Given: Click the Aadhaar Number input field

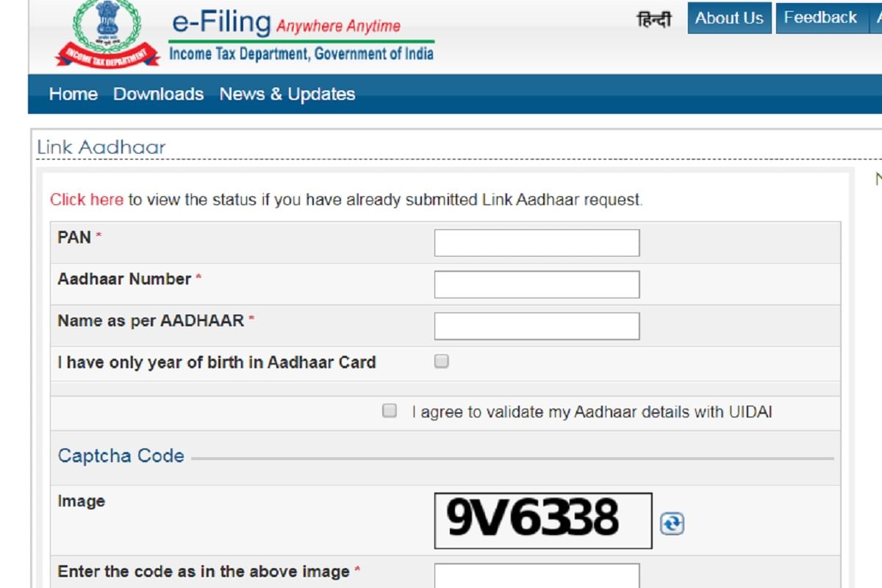Looking at the screenshot, I should (x=537, y=283).
